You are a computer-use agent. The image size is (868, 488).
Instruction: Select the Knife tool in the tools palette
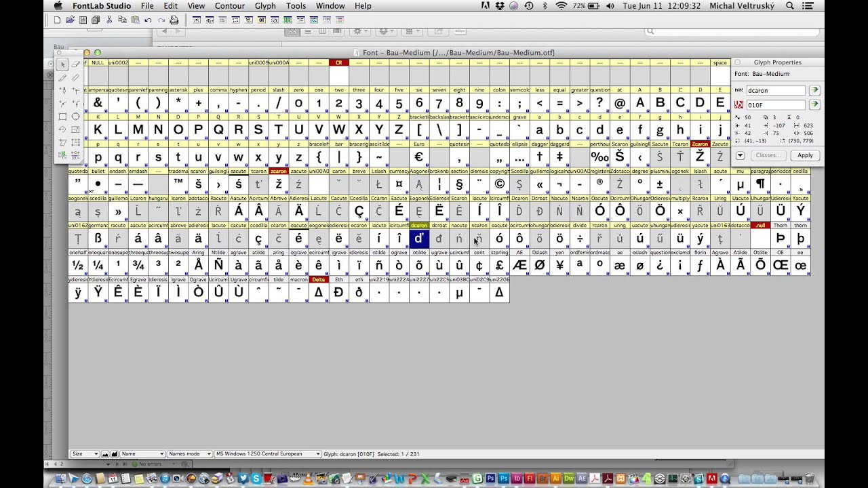click(x=62, y=77)
